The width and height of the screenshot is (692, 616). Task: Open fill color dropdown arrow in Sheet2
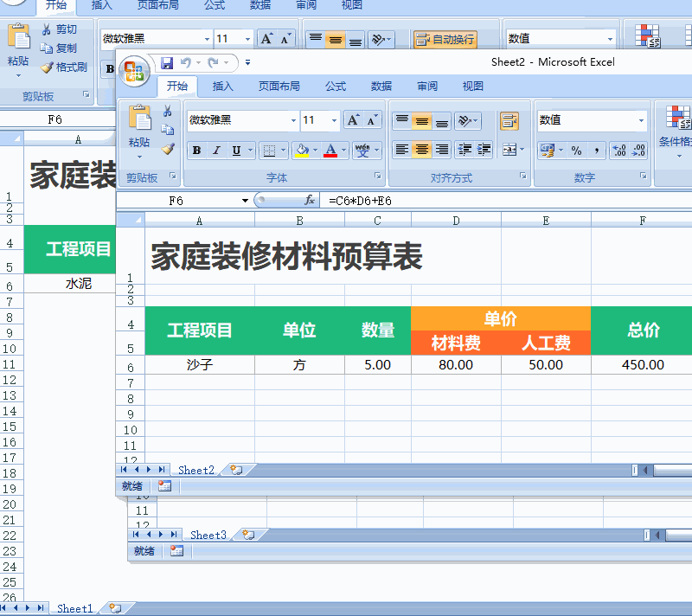pos(315,151)
